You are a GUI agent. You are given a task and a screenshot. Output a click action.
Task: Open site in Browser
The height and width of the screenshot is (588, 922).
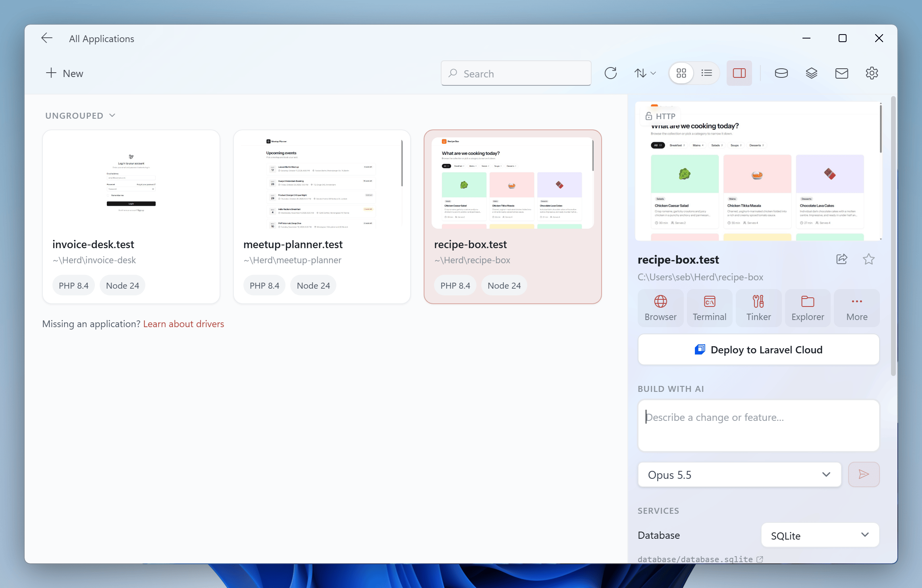(x=661, y=308)
